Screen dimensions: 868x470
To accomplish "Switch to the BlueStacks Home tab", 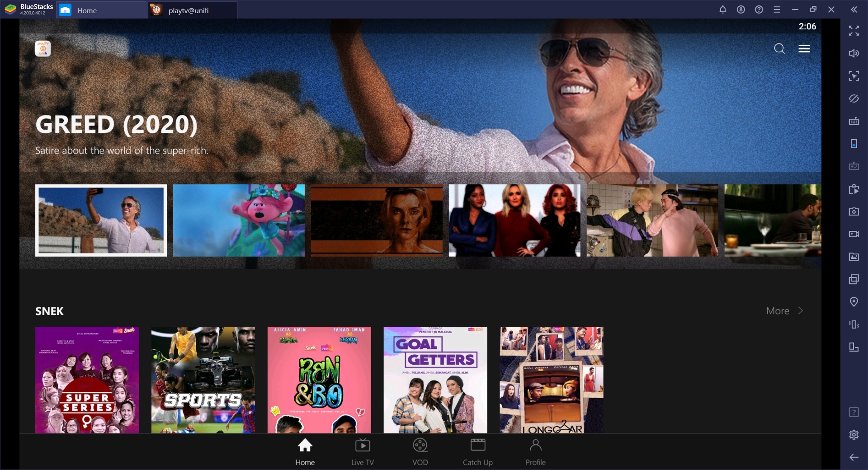I will (x=101, y=10).
